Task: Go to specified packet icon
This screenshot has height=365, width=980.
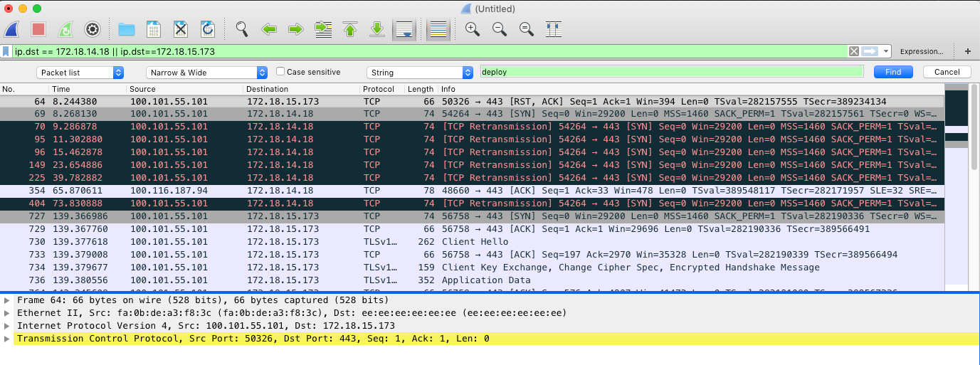Action: 323,29
